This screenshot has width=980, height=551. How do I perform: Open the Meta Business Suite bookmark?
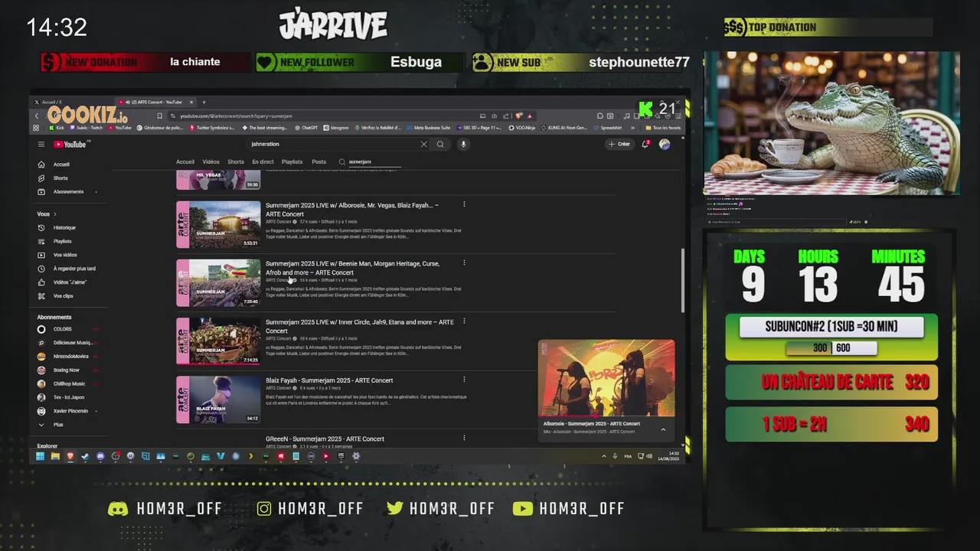429,128
